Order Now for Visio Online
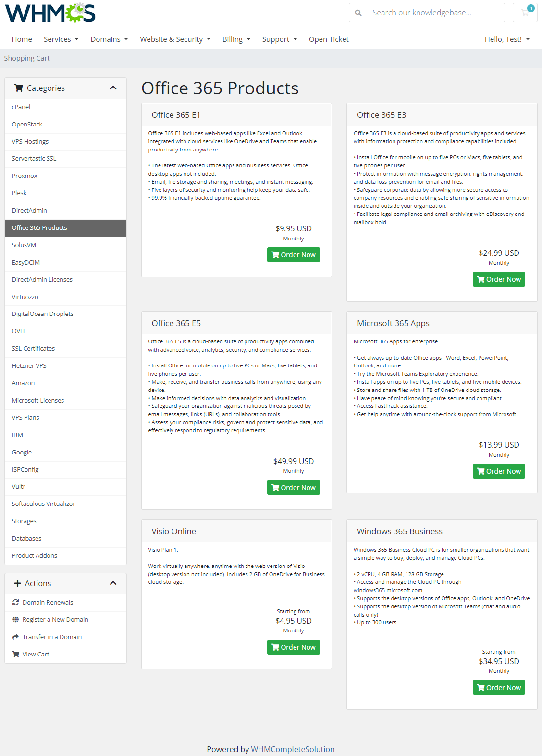Screen dimensions: 542x756 [x=294, y=647]
